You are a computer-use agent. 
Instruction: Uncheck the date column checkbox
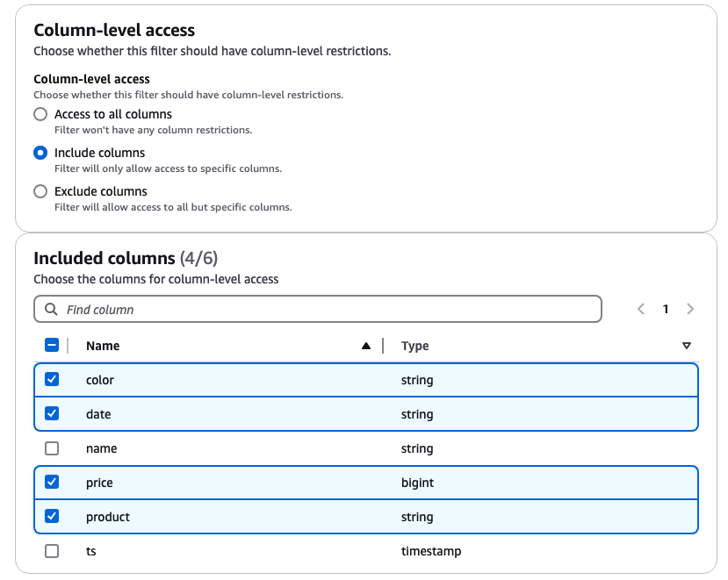52,413
